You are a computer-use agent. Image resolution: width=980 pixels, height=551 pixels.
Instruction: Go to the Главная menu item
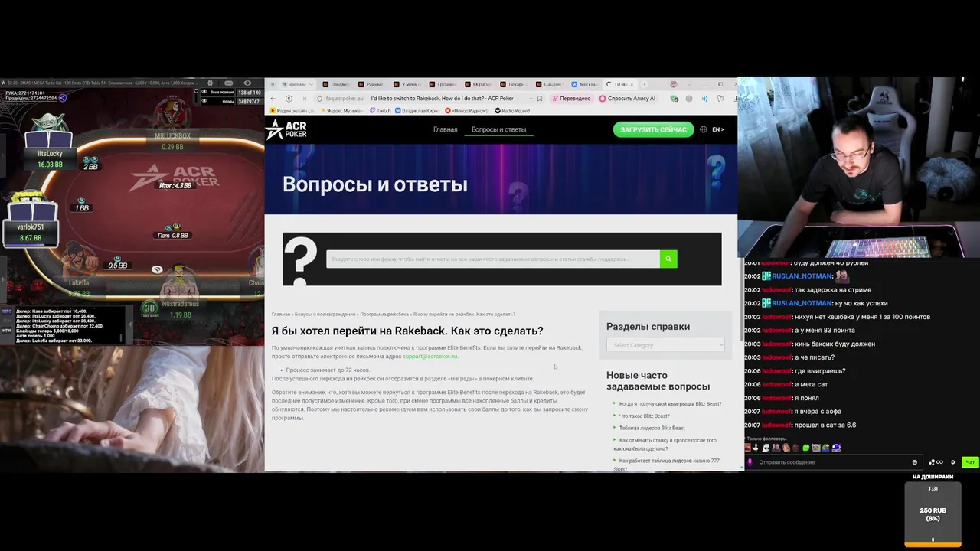click(x=446, y=129)
